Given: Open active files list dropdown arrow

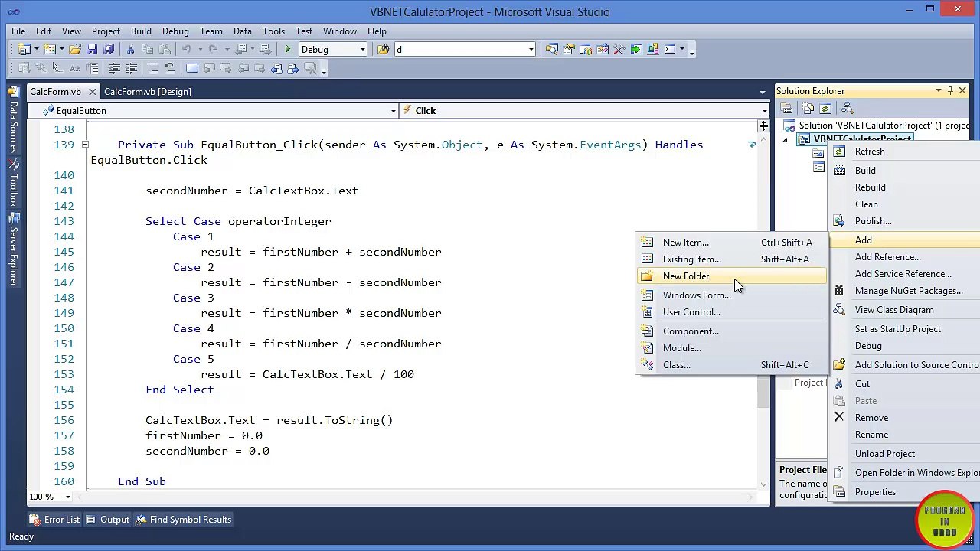Looking at the screenshot, I should [x=762, y=92].
